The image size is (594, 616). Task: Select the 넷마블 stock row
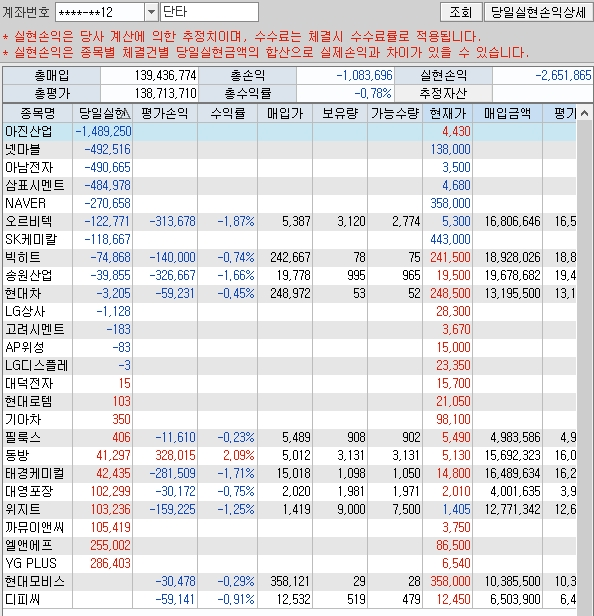(290, 150)
